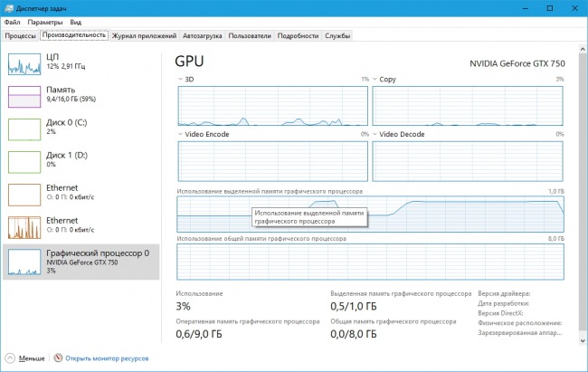Click the Video Decode usage graph

[x=468, y=161]
